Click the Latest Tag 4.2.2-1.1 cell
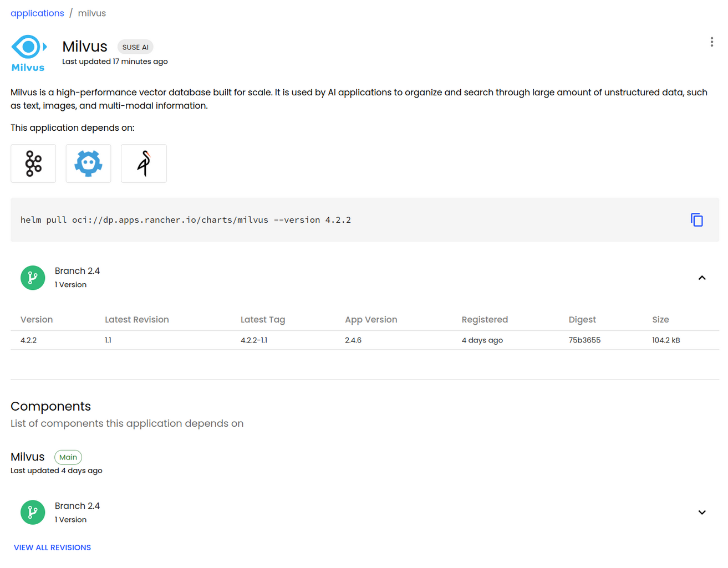 pos(254,340)
